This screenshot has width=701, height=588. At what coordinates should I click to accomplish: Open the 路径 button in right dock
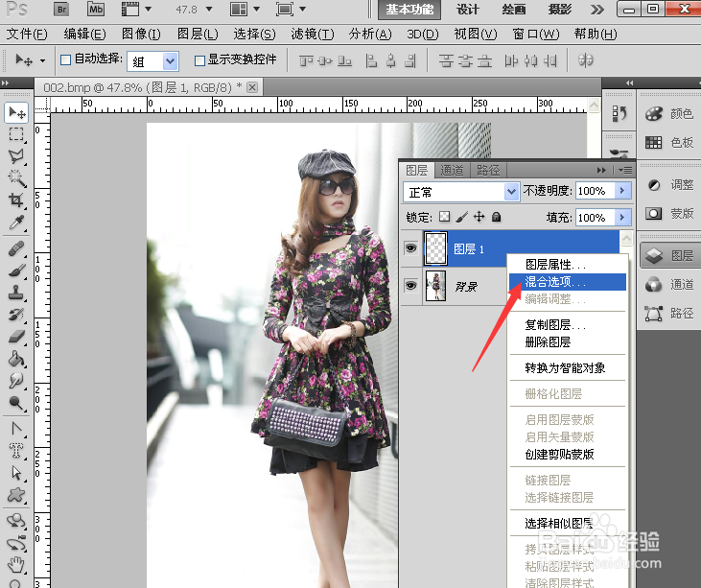pyautogui.click(x=668, y=314)
